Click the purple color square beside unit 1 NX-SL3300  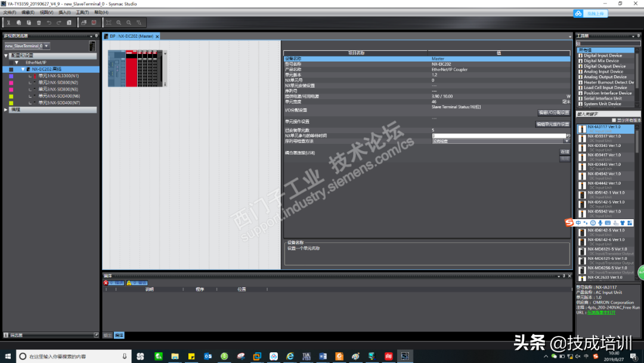[x=11, y=76]
